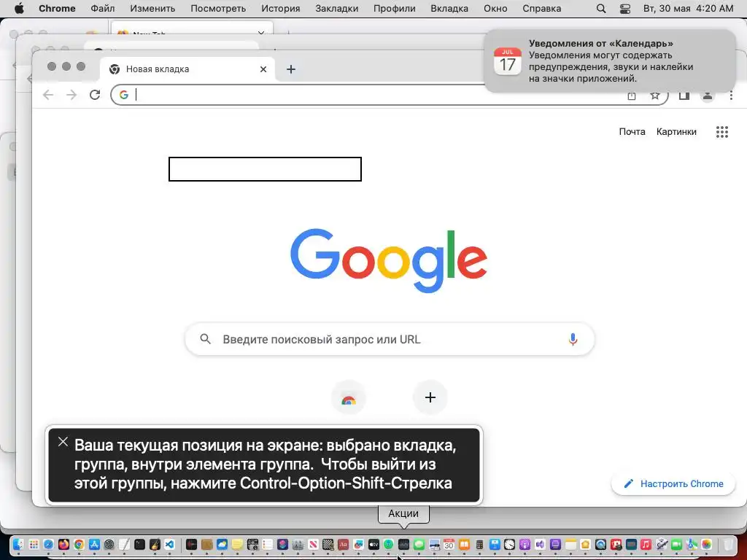The image size is (747, 560).
Task: Click the date and time in menu bar
Action: (x=689, y=9)
